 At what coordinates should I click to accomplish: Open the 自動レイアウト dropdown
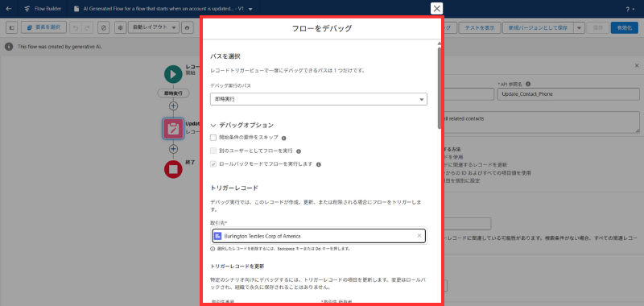154,27
